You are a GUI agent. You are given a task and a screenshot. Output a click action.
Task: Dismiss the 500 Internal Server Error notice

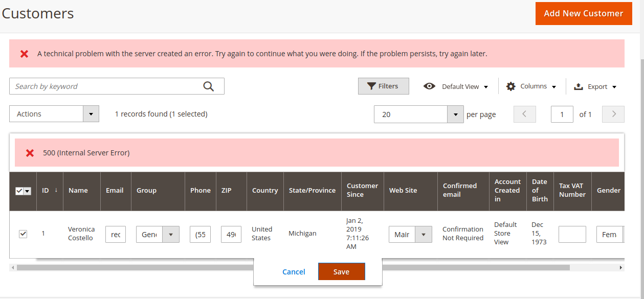tap(30, 152)
